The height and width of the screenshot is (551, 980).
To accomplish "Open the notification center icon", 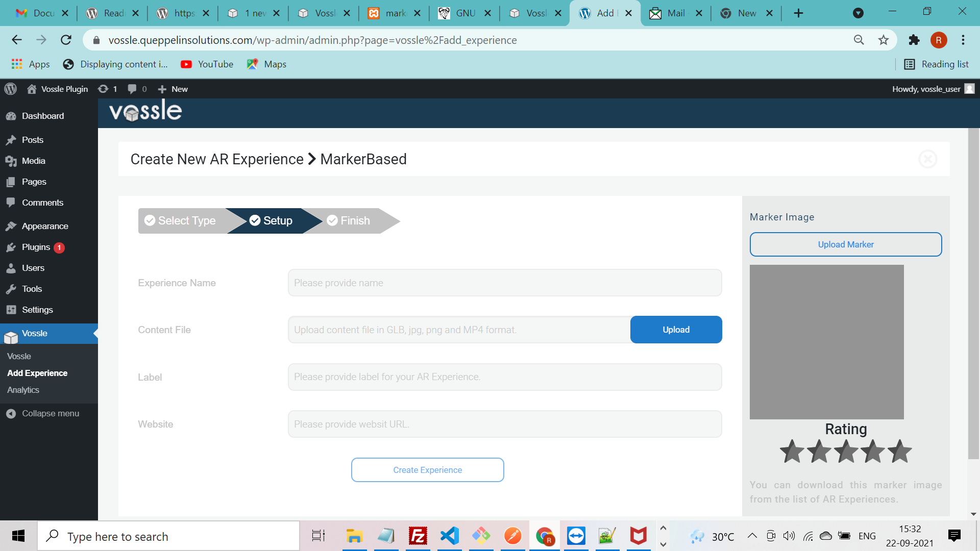I will point(954,536).
